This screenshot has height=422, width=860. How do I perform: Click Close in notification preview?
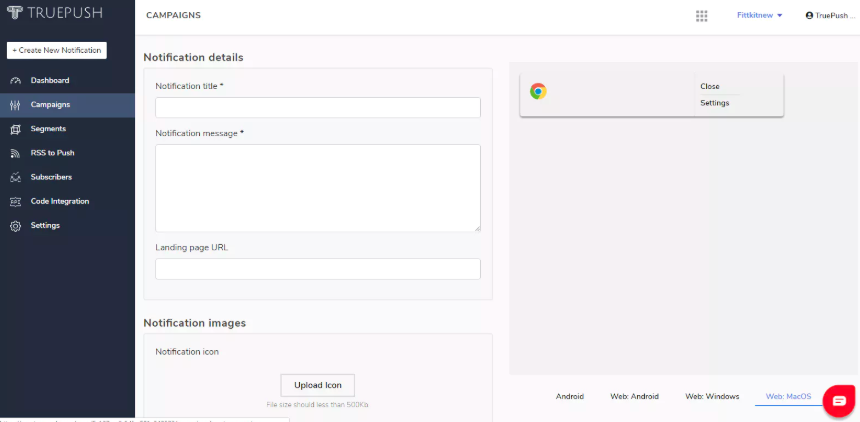click(710, 87)
